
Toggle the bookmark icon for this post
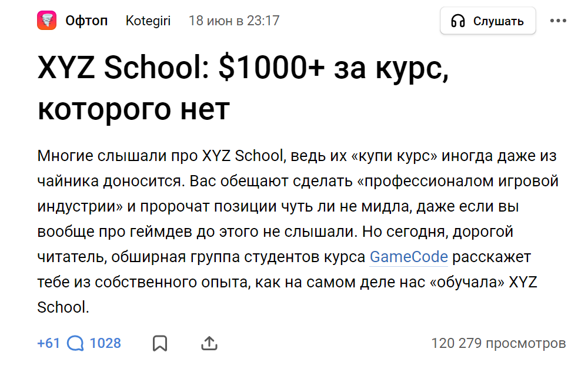pyautogui.click(x=160, y=343)
